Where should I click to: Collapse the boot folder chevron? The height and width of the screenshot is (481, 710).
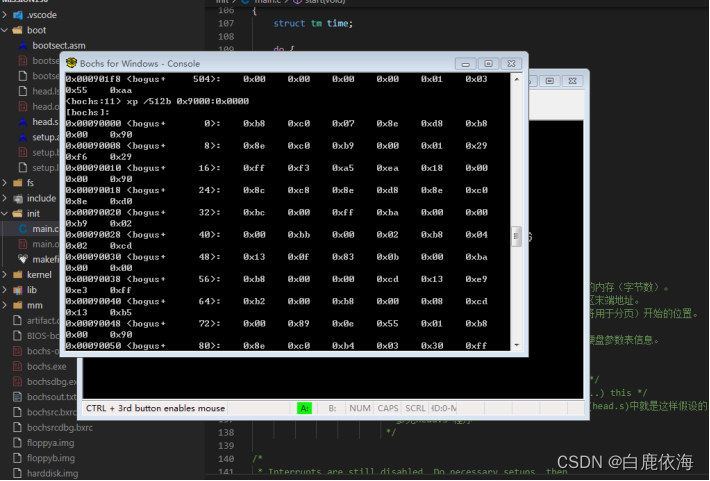coord(5,30)
